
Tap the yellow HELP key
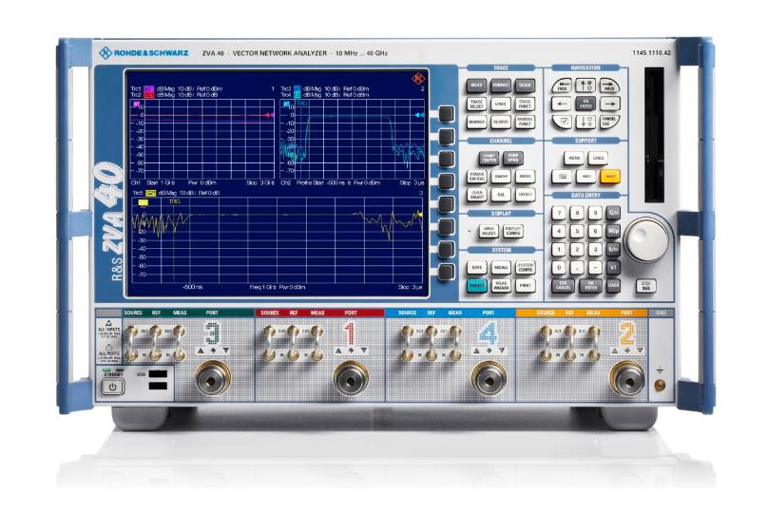[609, 177]
